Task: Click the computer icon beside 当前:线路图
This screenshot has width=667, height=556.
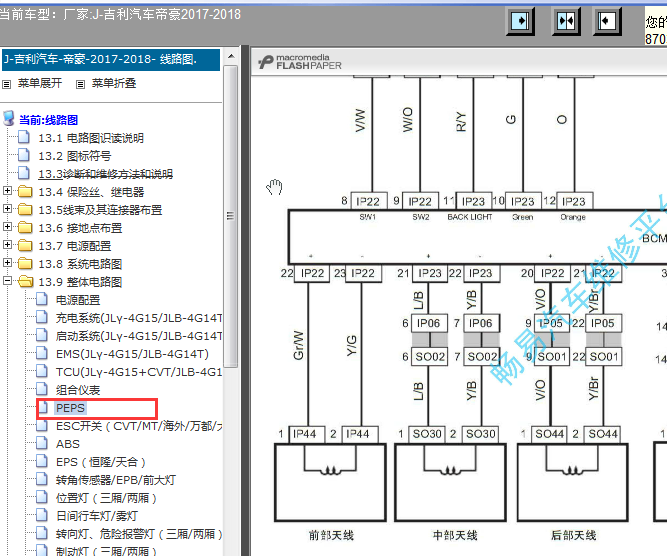Action: pos(9,119)
